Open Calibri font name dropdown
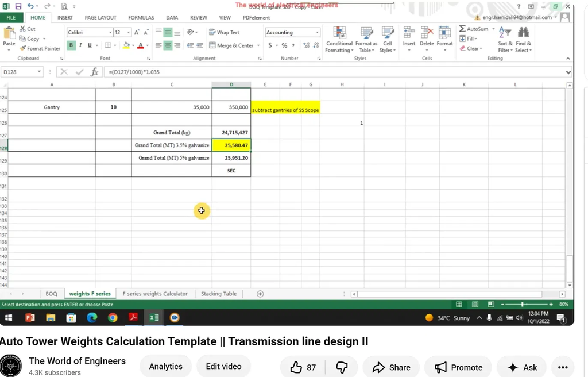This screenshot has width=588, height=377. point(110,32)
